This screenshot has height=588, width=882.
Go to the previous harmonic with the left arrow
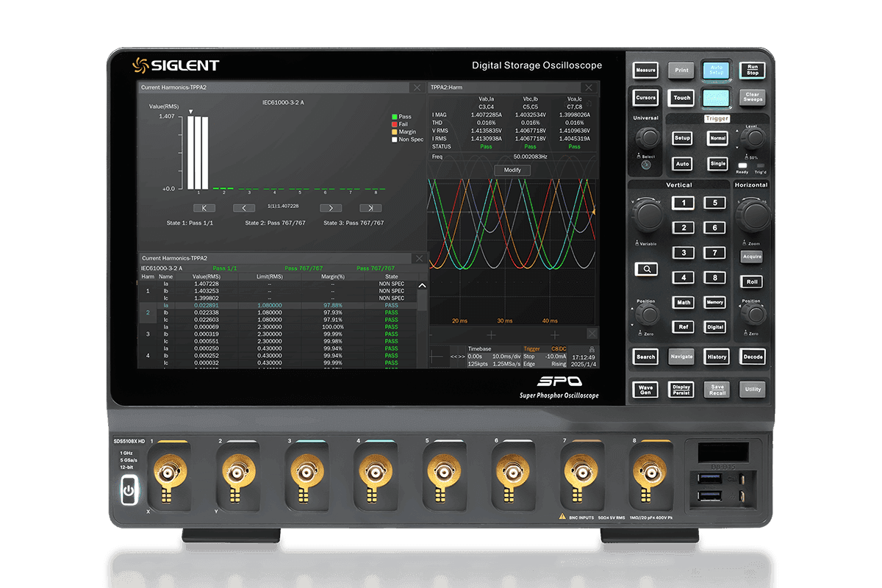[244, 208]
